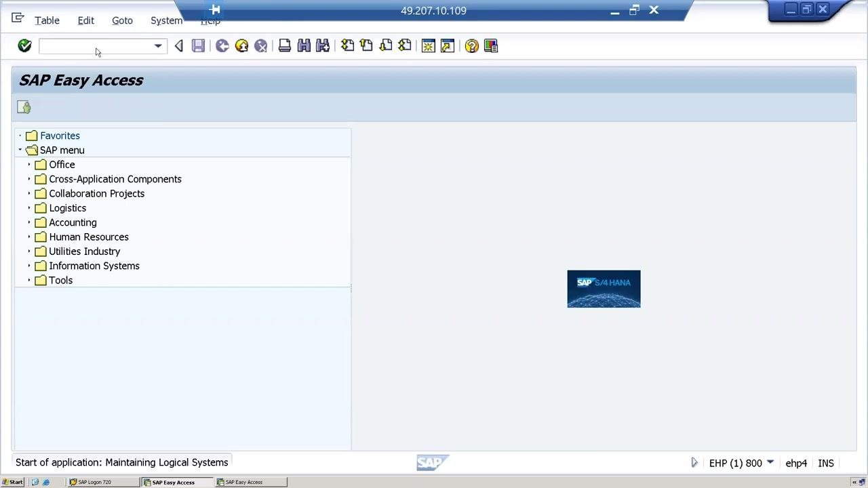868x488 pixels.
Task: Select Utilities Industry tree item
Action: (x=85, y=251)
